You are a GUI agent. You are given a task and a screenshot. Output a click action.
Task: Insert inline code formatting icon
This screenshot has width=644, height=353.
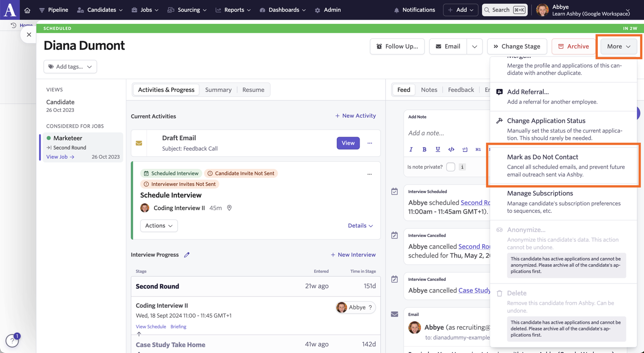point(451,149)
